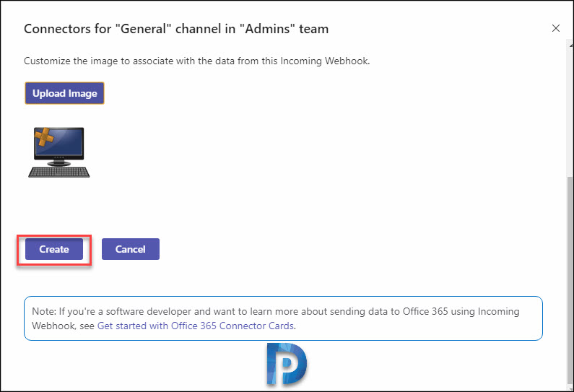The width and height of the screenshot is (574, 392).
Task: Select the computer webhook image thumbnail
Action: pyautogui.click(x=59, y=152)
